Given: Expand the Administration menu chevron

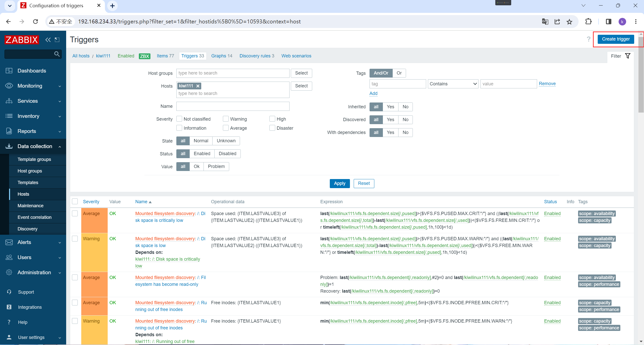Looking at the screenshot, I should [60, 273].
